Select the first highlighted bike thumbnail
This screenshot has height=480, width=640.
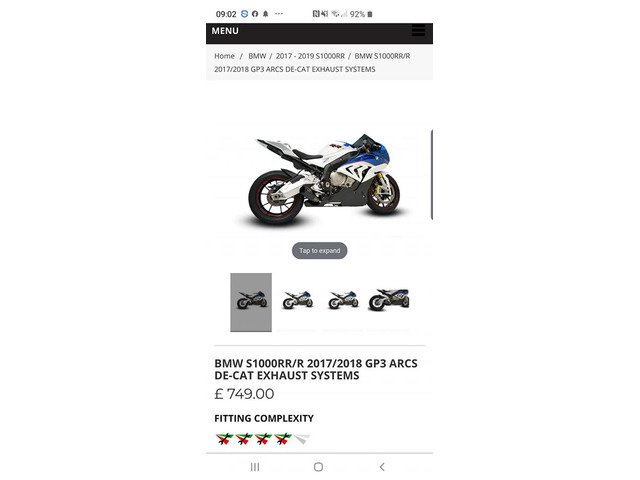251,302
